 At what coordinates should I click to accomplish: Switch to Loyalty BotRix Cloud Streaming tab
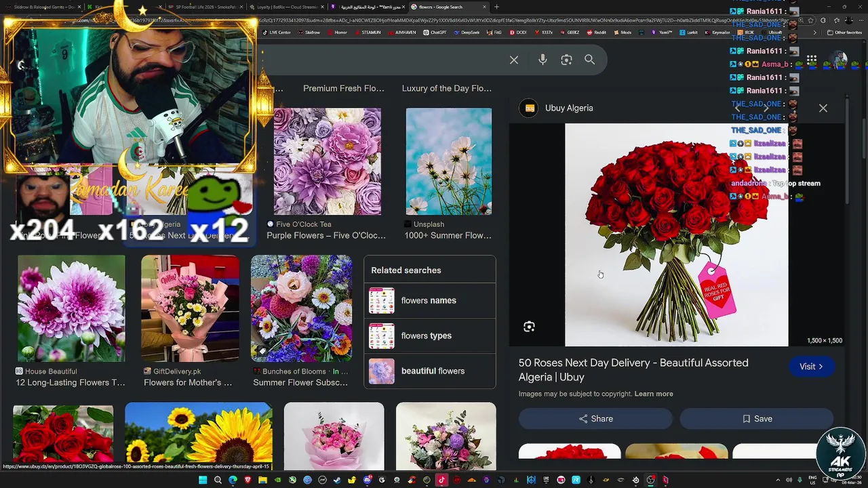click(x=288, y=7)
